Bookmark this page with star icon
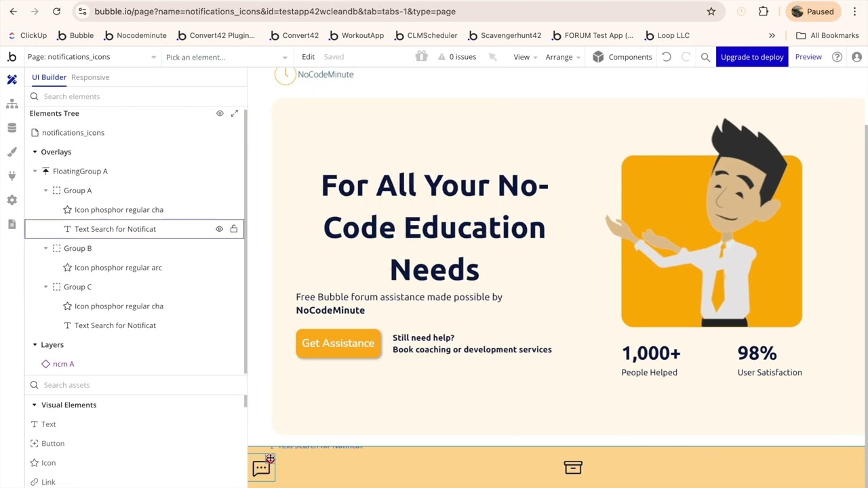This screenshot has height=488, width=868. (x=711, y=12)
